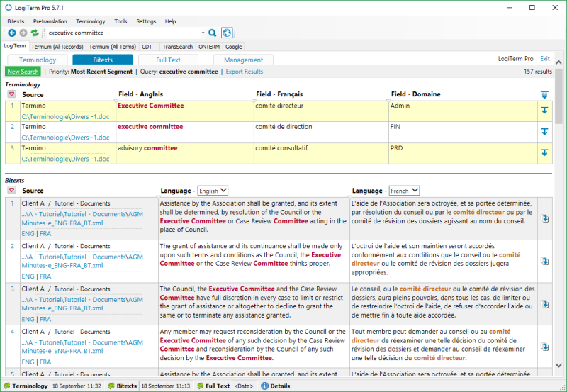Click the globe web search icon
Image resolution: width=567 pixels, height=392 pixels.
[x=227, y=33]
